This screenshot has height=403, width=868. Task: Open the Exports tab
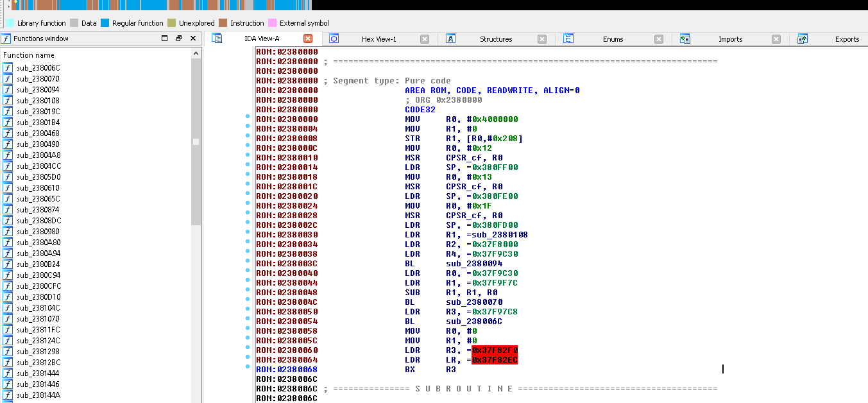pyautogui.click(x=847, y=39)
